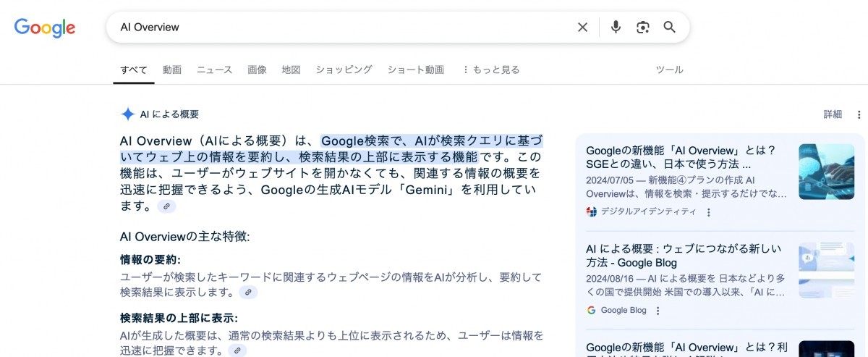The height and width of the screenshot is (357, 868).
Task: Select the ショート動画 tab
Action: pos(415,70)
